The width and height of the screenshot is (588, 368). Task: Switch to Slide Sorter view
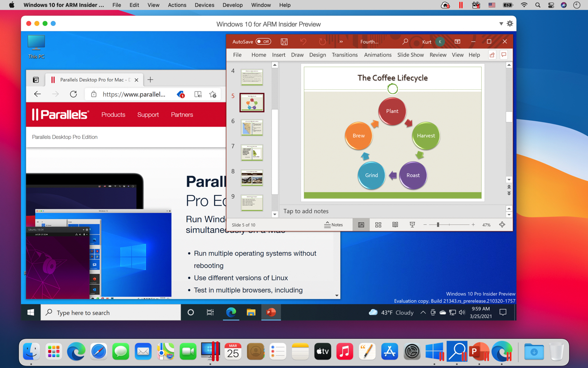tap(378, 225)
